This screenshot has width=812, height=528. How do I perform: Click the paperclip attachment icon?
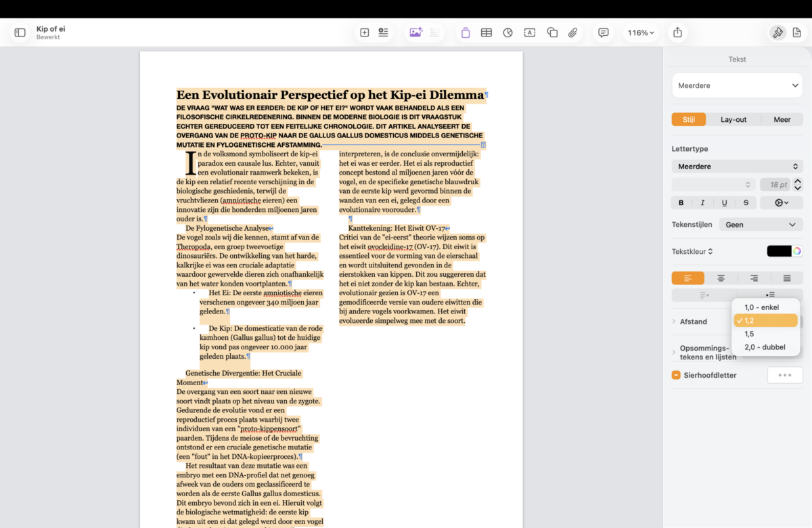(573, 32)
